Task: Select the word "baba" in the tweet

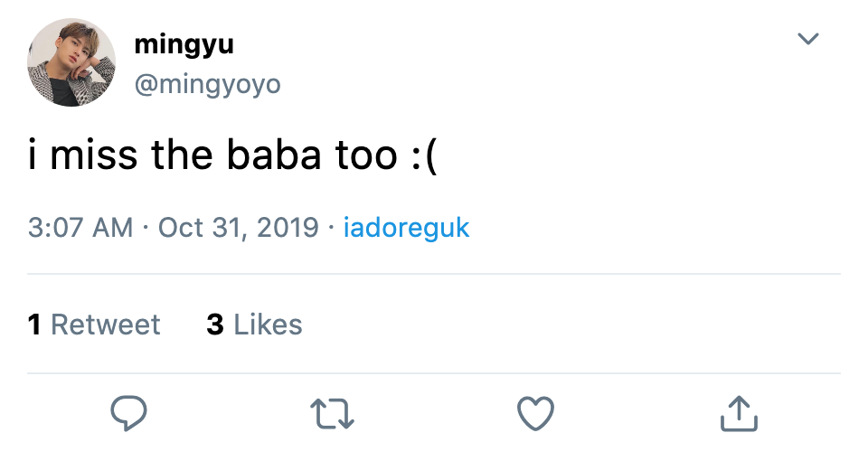Action: point(274,155)
